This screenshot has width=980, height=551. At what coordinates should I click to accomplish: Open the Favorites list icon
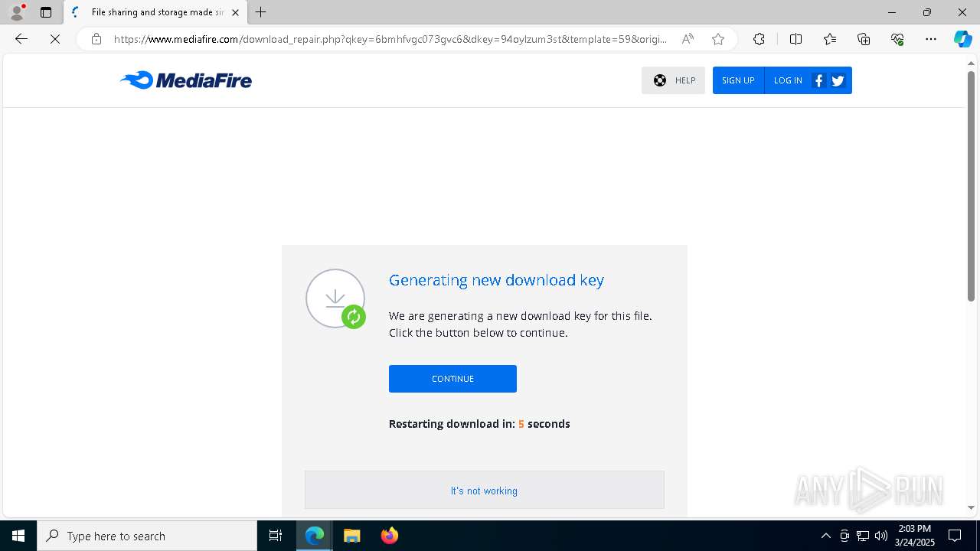830,39
